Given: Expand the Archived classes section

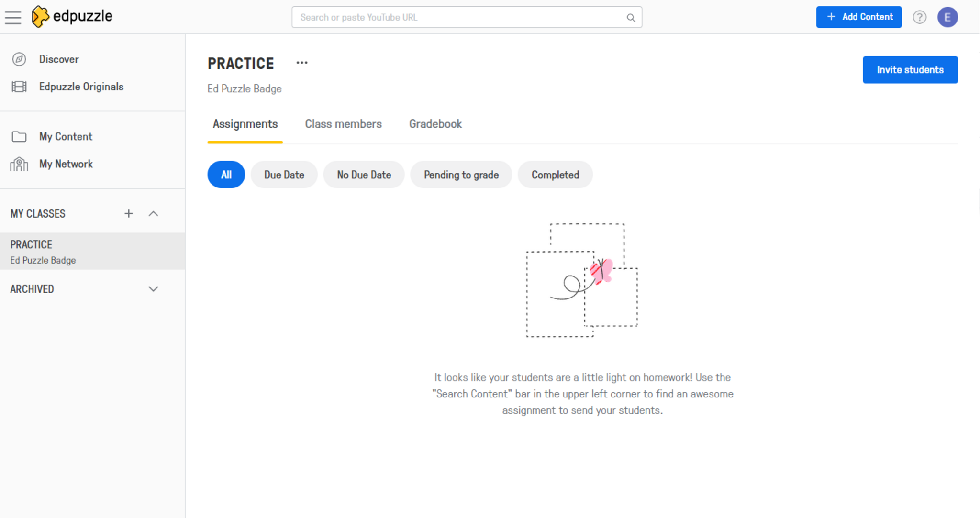Looking at the screenshot, I should point(153,289).
